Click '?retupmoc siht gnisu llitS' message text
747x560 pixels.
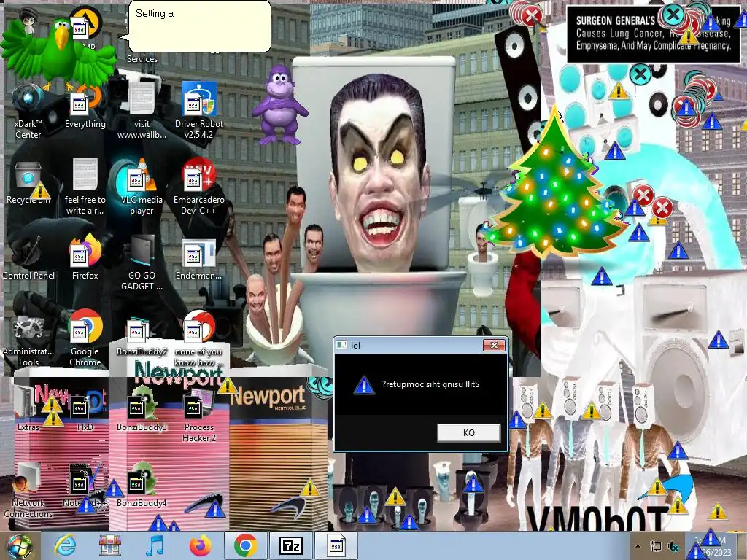430,384
